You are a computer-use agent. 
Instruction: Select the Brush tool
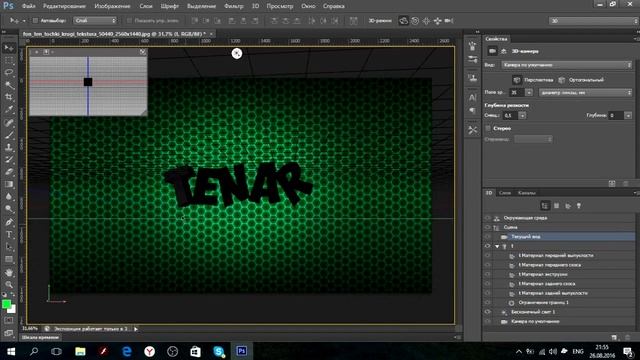point(9,135)
